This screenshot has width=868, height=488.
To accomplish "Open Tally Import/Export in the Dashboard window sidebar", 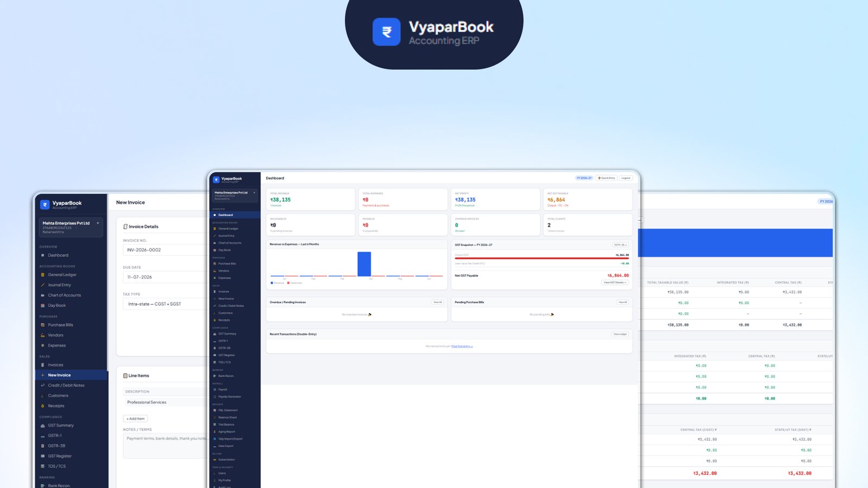I will (235, 439).
